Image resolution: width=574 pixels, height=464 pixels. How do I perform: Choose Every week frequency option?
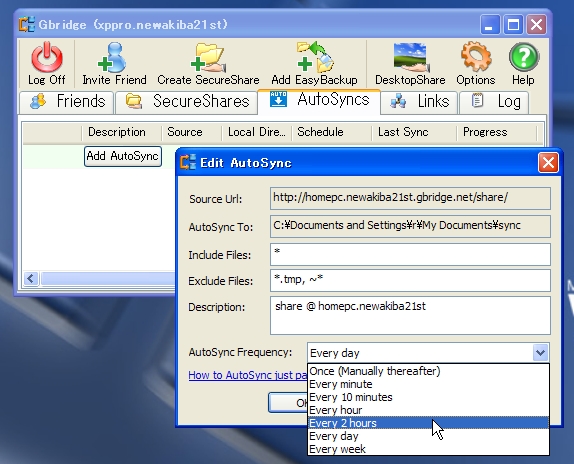coord(428,449)
